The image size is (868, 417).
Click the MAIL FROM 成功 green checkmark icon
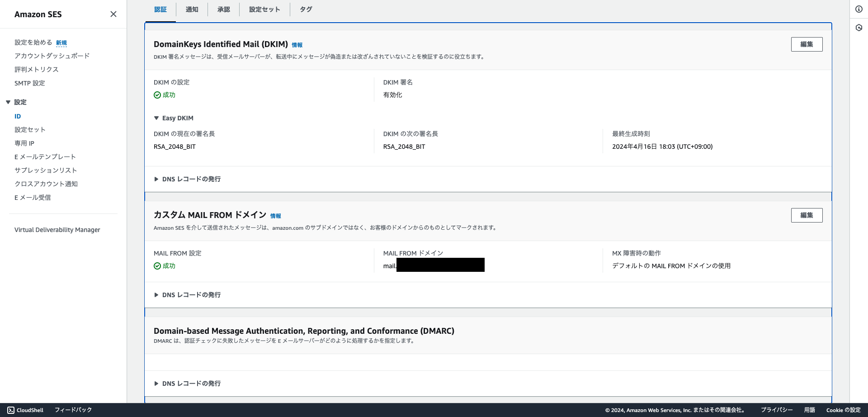(157, 266)
